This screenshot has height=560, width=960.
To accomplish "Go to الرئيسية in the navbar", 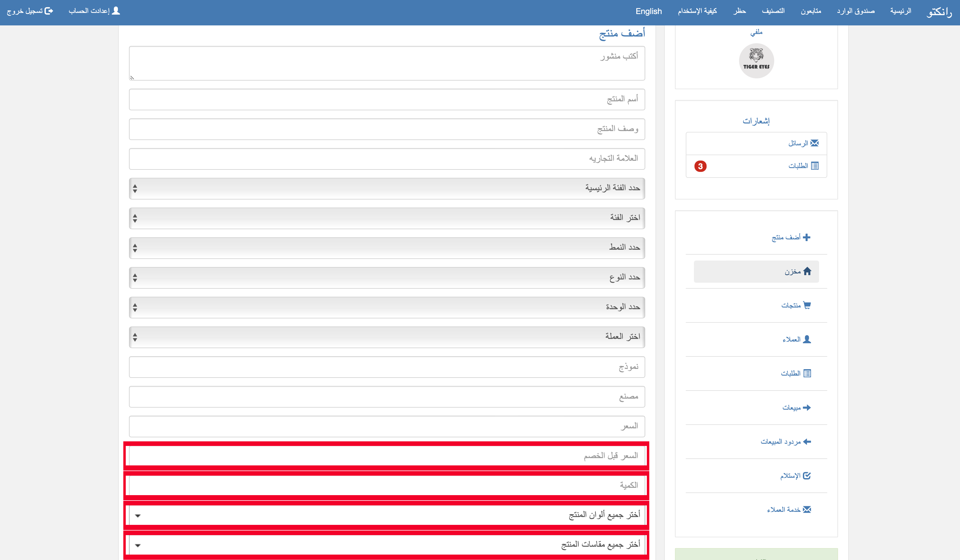I will coord(901,11).
